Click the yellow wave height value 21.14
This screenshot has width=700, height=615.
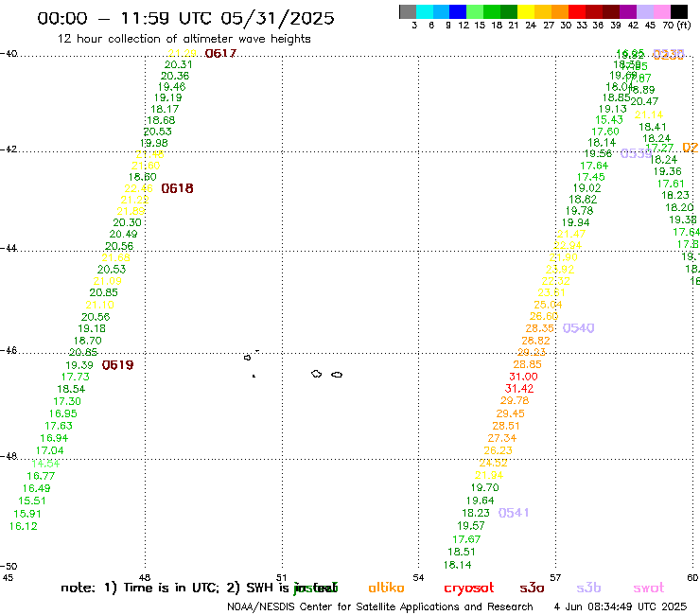[x=649, y=114]
